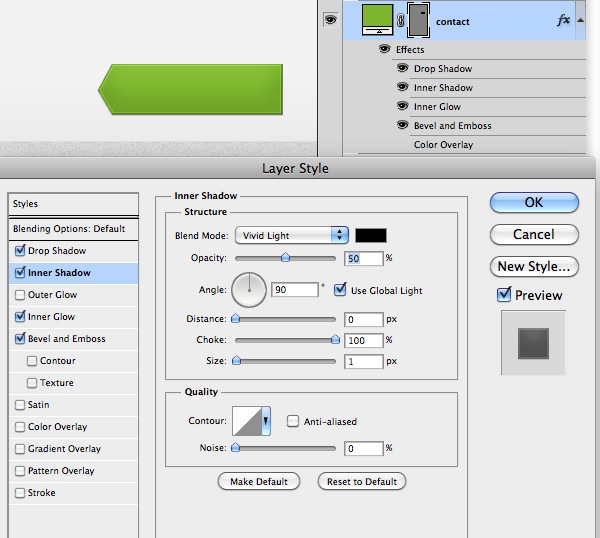The image size is (600, 538).
Task: Enable the Anti-aliased checkbox
Action: click(x=293, y=421)
